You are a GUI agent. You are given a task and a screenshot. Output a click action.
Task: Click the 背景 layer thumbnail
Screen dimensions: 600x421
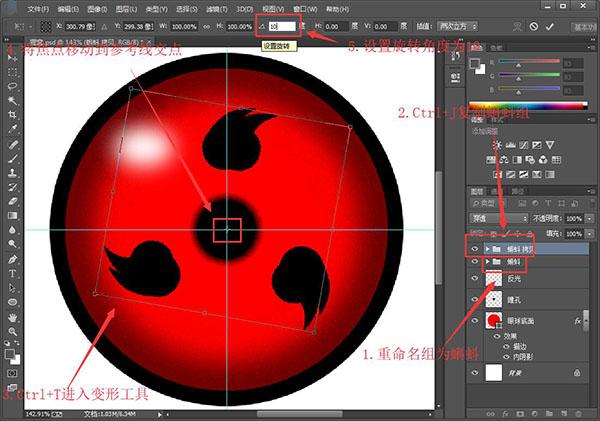coord(494,372)
